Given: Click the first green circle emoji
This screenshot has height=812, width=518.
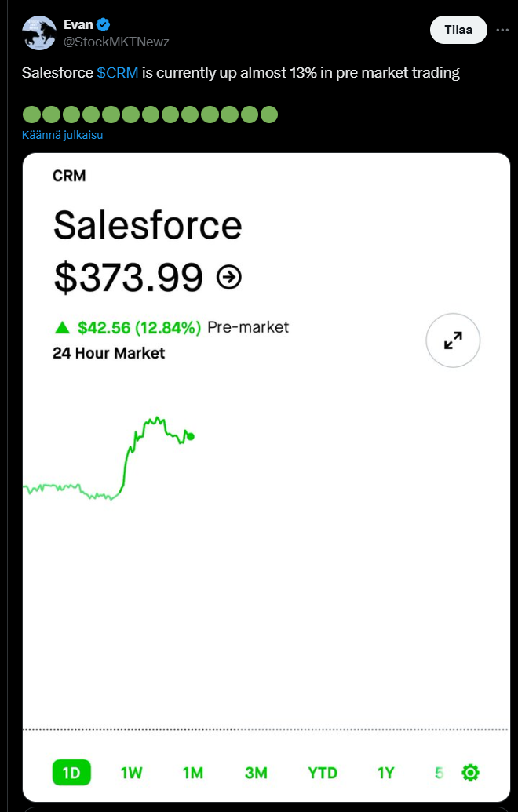Looking at the screenshot, I should 31,115.
